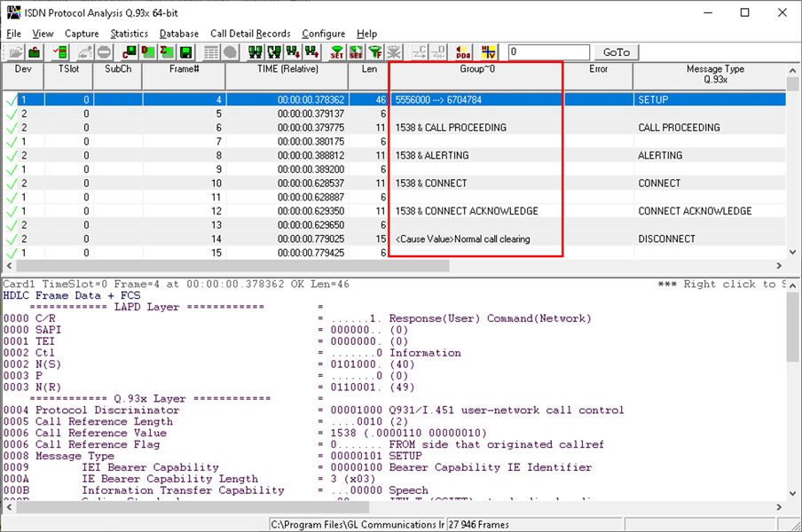Click the first green binoculars search icon
802x532 pixels.
pos(256,52)
